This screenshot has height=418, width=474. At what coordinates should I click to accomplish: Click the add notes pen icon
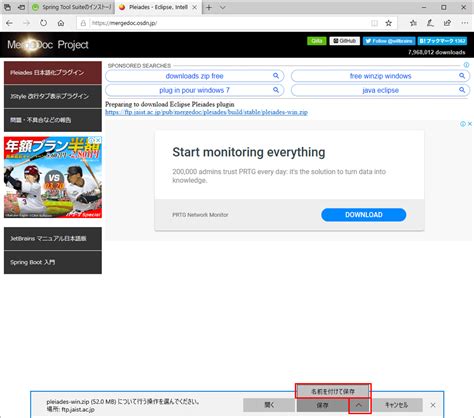(430, 23)
